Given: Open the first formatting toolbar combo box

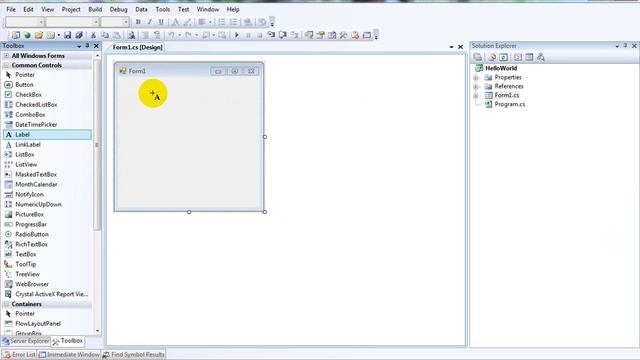Looking at the screenshot, I should tap(41, 22).
